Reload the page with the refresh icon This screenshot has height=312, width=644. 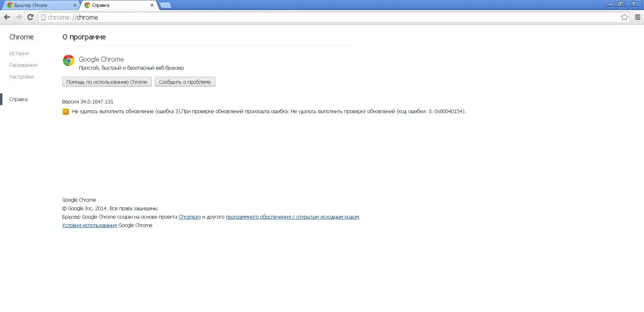(30, 17)
